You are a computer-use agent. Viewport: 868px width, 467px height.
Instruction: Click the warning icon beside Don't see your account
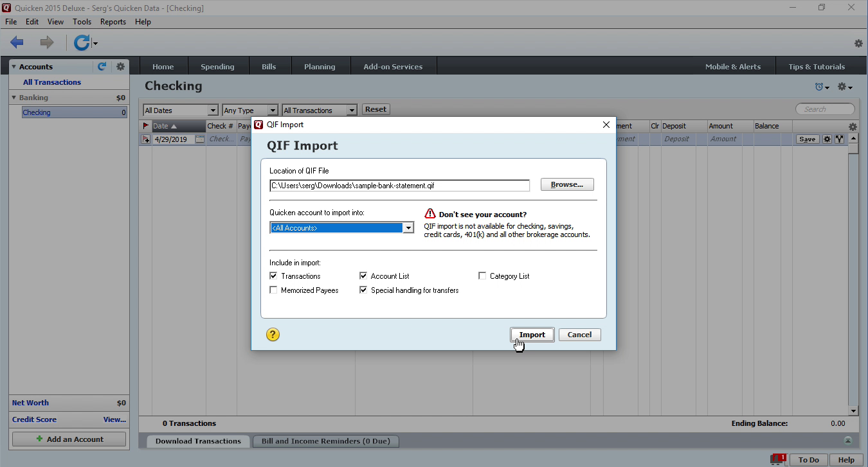[x=430, y=214]
